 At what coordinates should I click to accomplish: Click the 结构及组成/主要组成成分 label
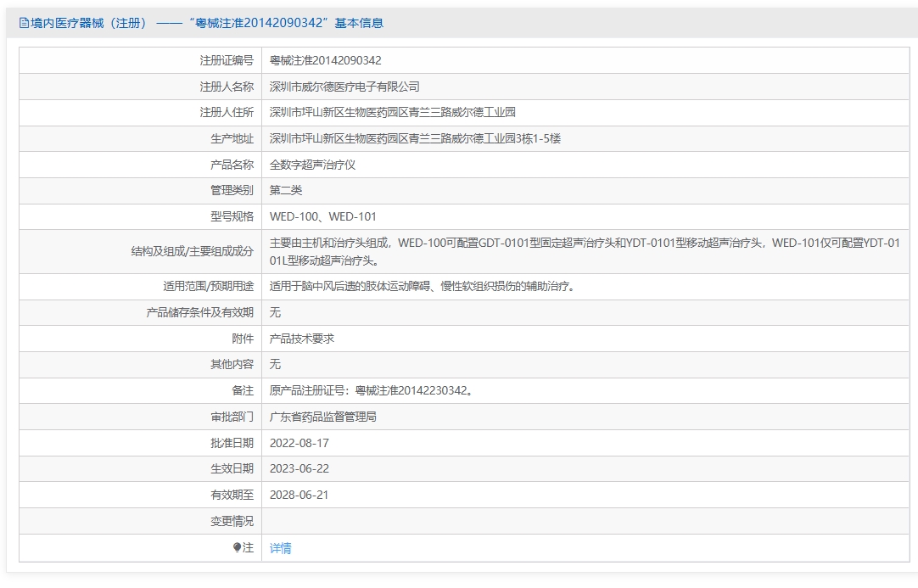coord(193,251)
